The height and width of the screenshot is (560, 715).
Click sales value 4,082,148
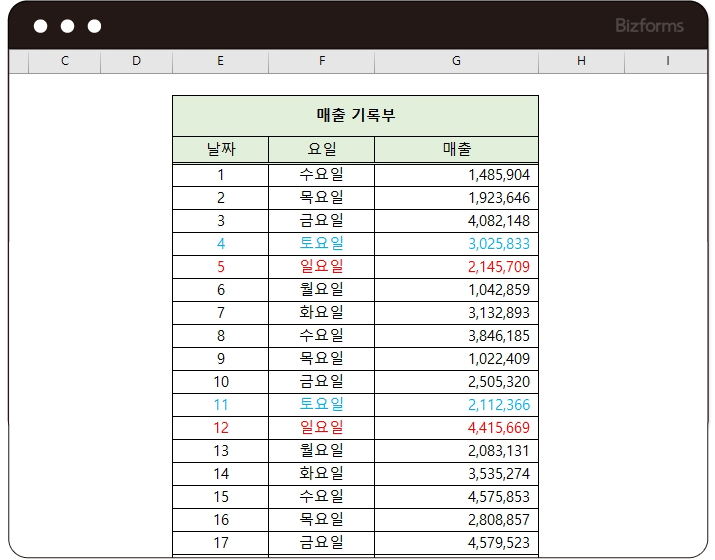pyautogui.click(x=456, y=221)
